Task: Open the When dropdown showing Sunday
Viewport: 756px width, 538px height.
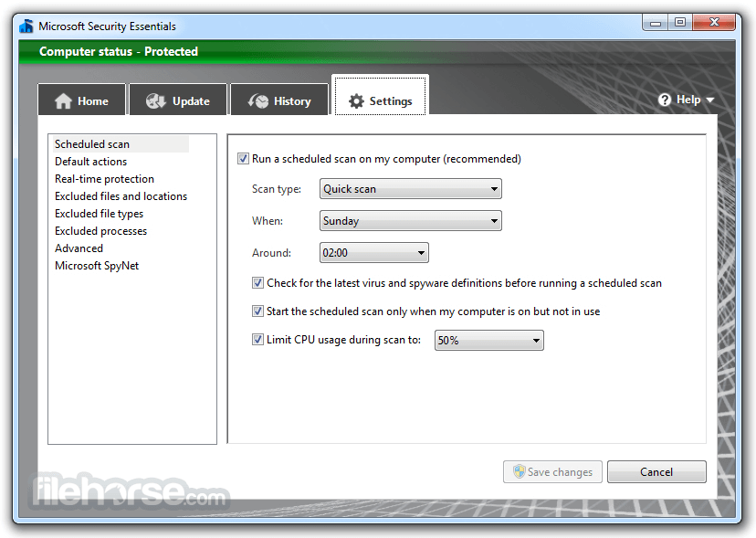Action: coord(410,220)
